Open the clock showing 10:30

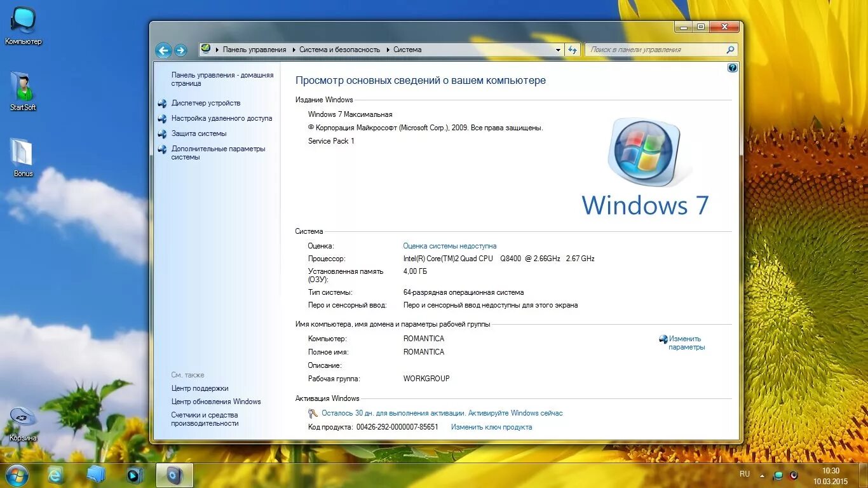[x=831, y=471]
